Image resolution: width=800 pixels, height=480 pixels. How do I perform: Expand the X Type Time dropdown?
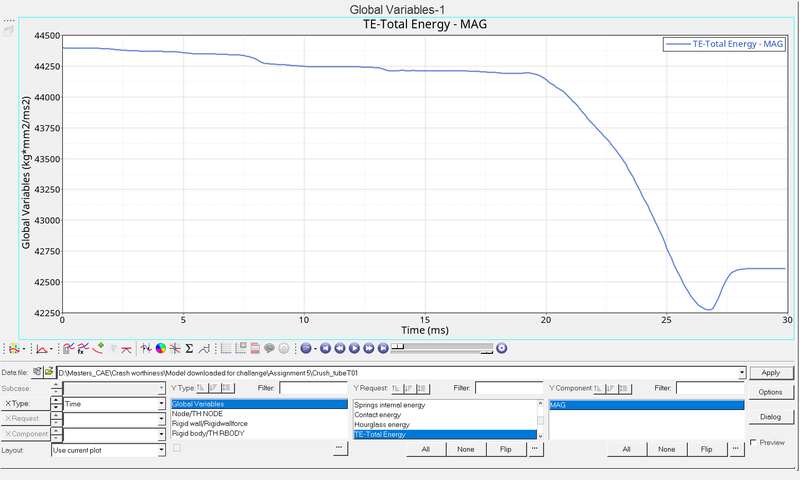point(161,403)
